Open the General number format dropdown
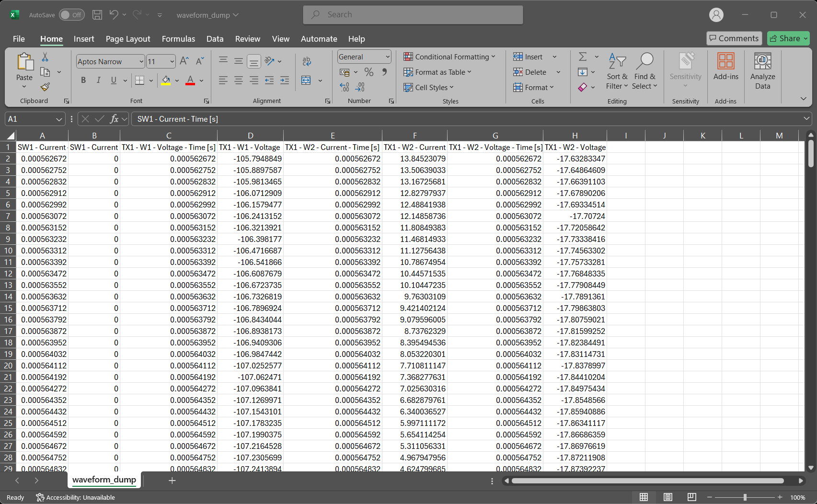Screen dimensions: 817x504 click(388, 57)
